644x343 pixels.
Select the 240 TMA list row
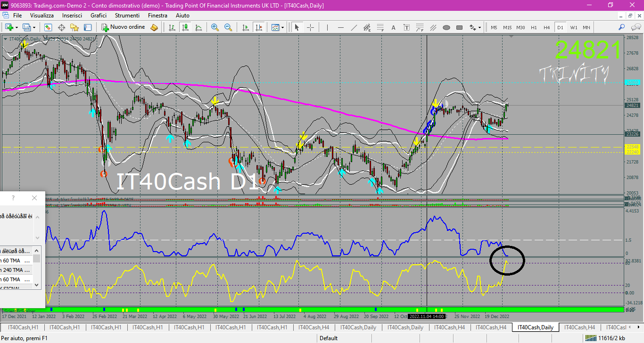click(x=16, y=270)
